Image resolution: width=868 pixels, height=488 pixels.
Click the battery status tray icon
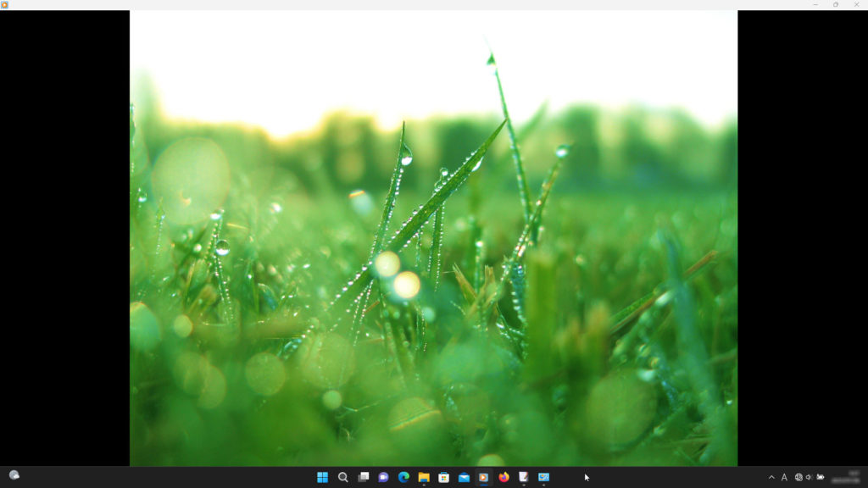pos(821,477)
